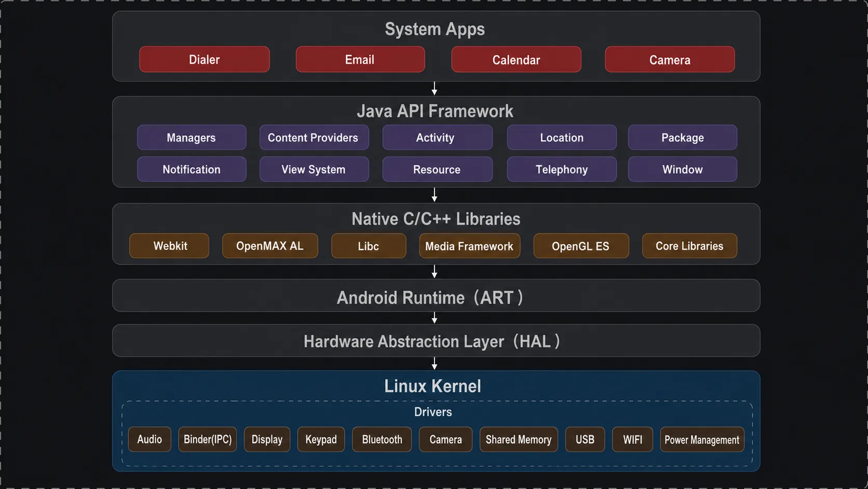Click the Display driver block

(267, 440)
